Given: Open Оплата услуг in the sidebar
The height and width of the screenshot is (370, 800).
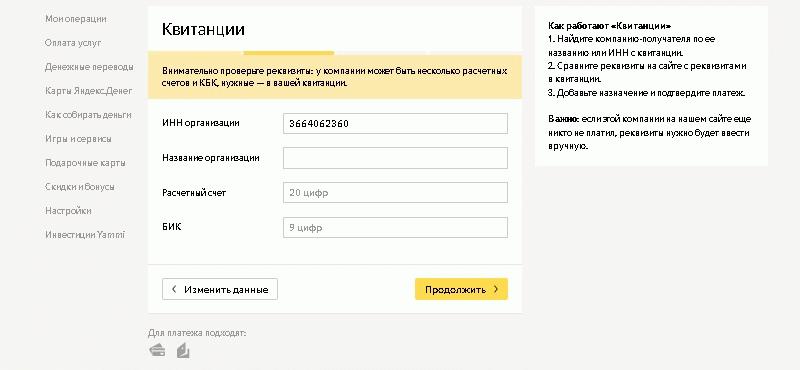Looking at the screenshot, I should pos(73,43).
